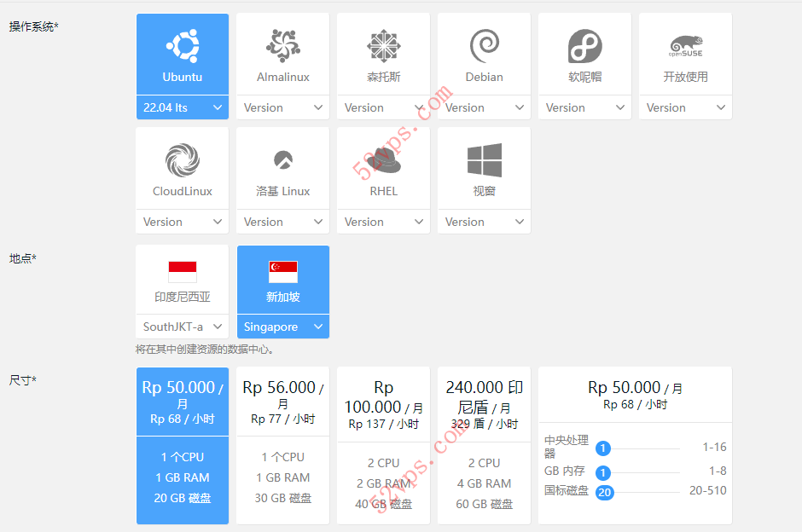Pick the 240.000 印尼盾 per month plan
This screenshot has height=532, width=802.
click(485, 446)
